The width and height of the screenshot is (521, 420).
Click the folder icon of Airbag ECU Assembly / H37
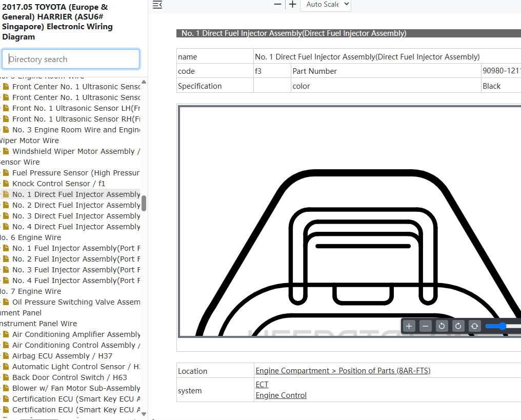click(6, 356)
